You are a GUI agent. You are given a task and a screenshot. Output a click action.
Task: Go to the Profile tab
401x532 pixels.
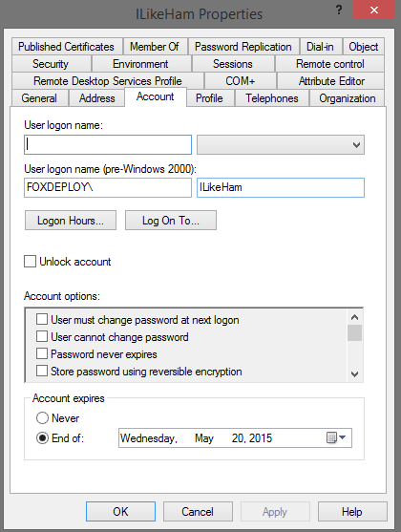210,98
